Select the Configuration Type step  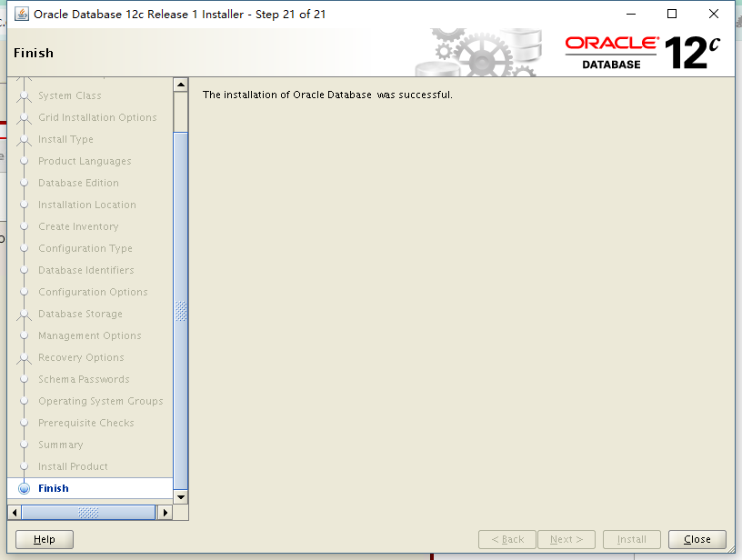point(85,248)
